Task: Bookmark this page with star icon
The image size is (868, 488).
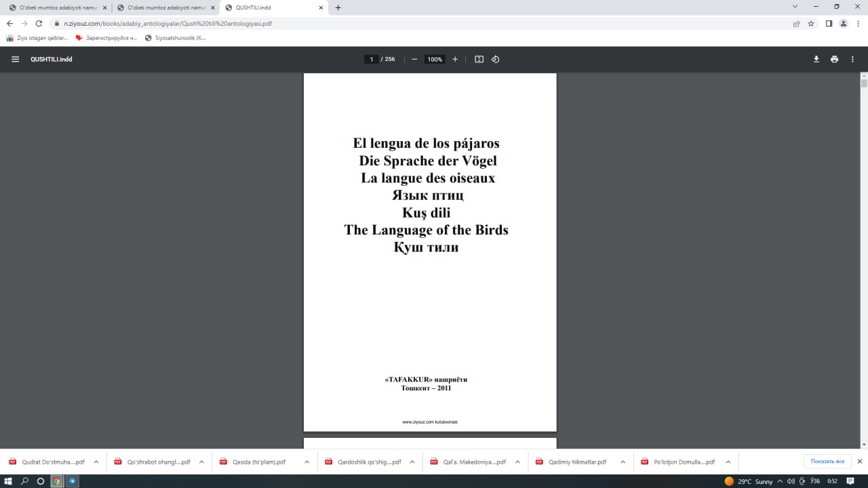Action: click(811, 23)
